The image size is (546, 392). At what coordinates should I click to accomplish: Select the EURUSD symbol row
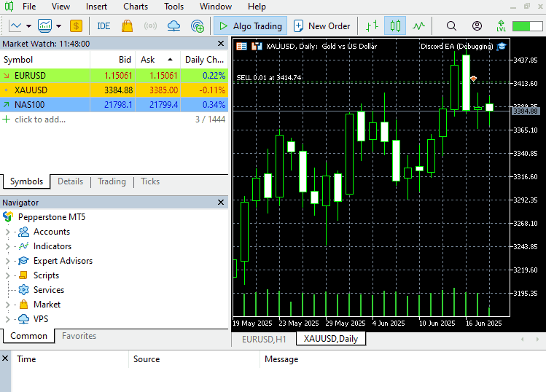114,76
